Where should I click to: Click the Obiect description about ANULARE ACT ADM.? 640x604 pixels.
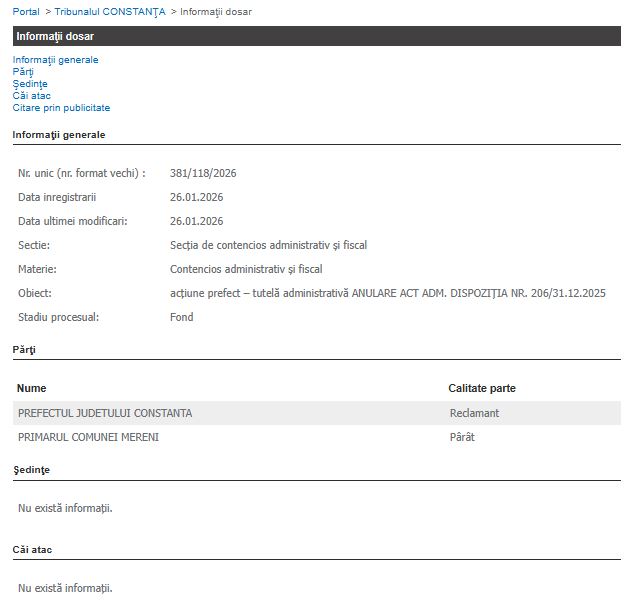pyautogui.click(x=388, y=293)
